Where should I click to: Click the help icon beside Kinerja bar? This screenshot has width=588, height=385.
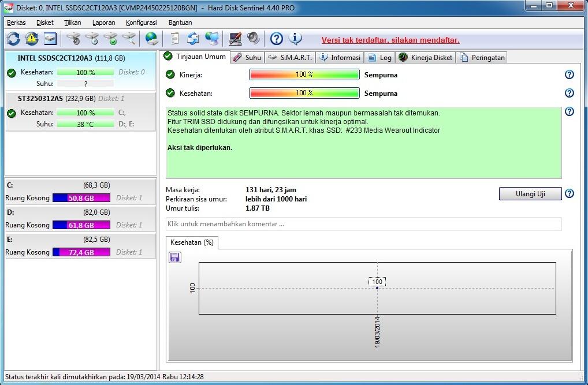point(570,74)
